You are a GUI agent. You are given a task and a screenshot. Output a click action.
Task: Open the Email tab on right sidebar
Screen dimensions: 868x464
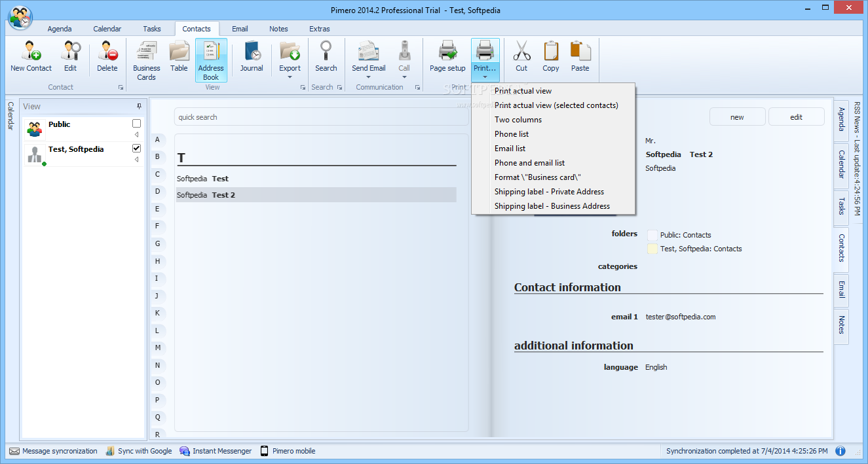click(841, 289)
